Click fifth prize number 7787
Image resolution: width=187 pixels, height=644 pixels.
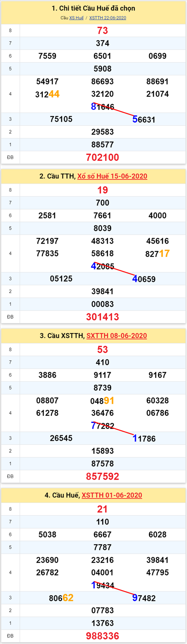(102, 547)
